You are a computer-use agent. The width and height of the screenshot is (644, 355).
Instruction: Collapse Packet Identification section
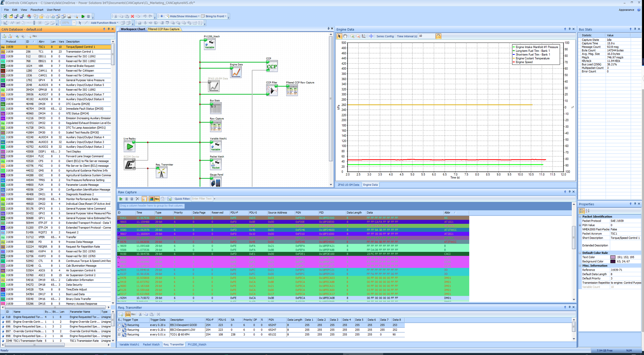[x=580, y=217]
